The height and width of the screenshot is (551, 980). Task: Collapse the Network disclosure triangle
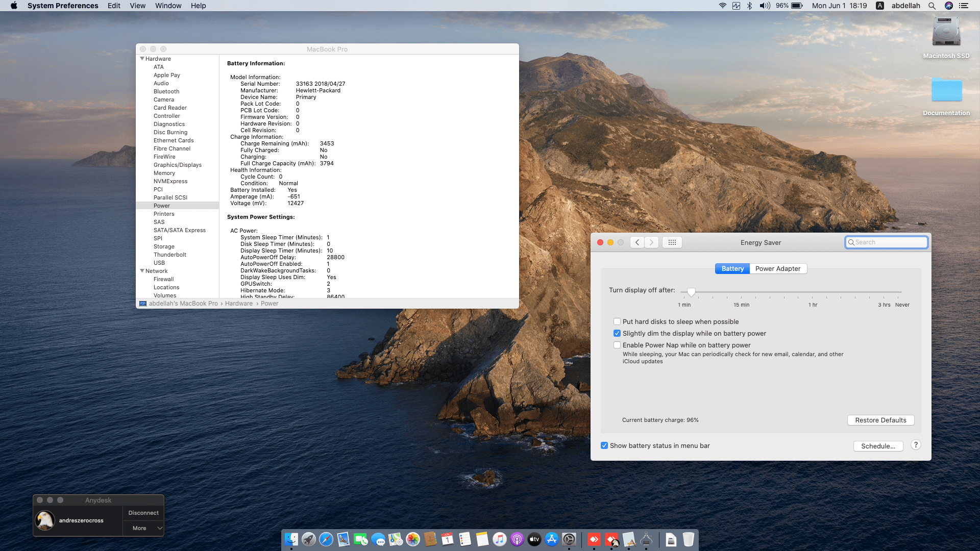pyautogui.click(x=142, y=271)
